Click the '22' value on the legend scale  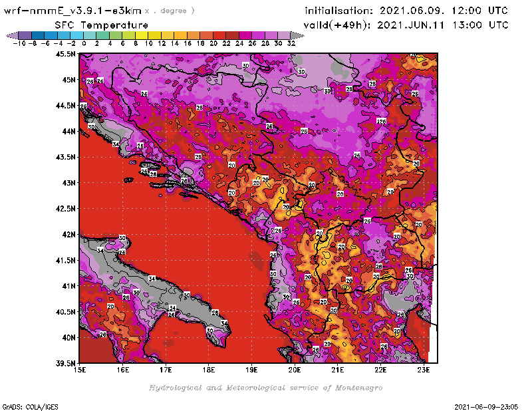click(x=226, y=43)
